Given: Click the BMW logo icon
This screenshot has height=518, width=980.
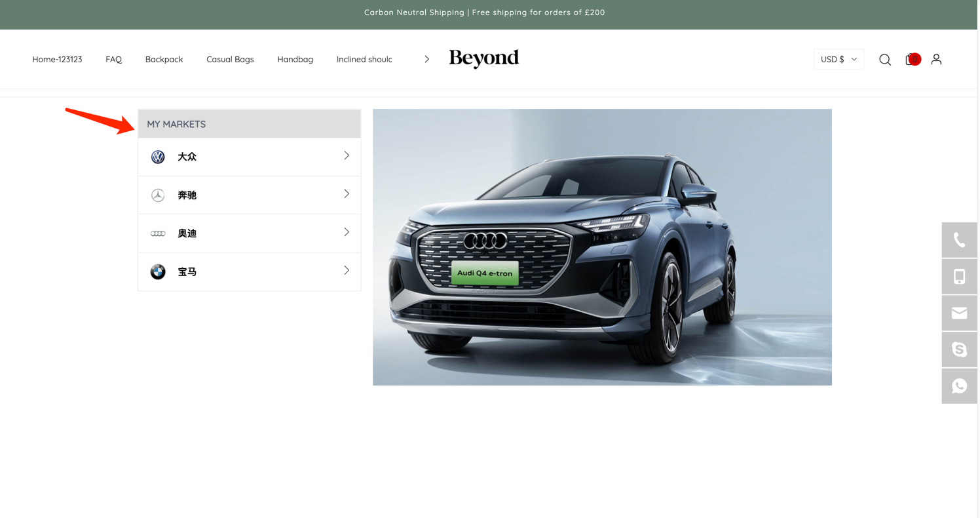Looking at the screenshot, I should [x=158, y=271].
